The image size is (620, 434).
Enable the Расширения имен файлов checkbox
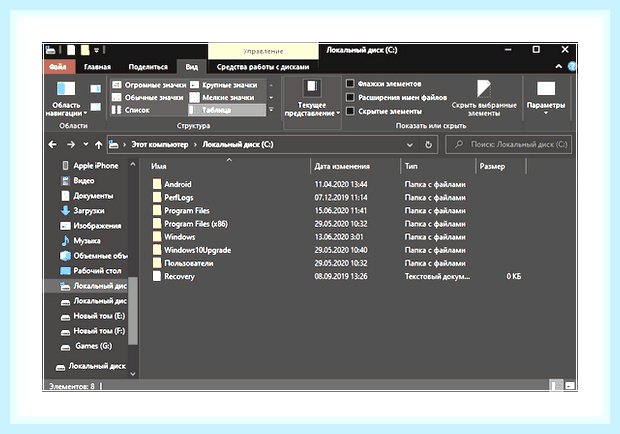[350, 97]
